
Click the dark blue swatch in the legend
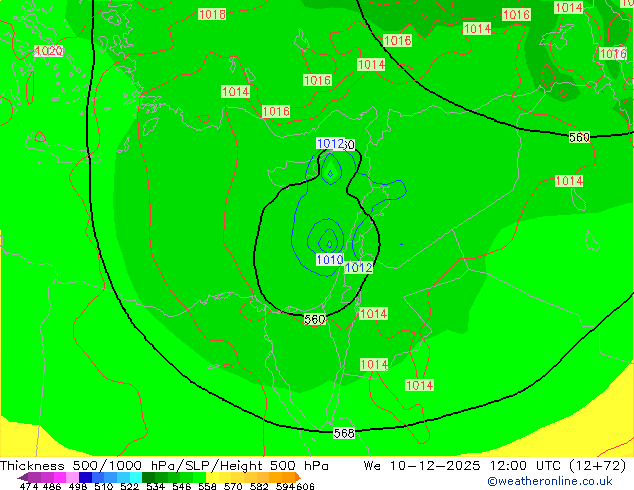click(x=85, y=477)
